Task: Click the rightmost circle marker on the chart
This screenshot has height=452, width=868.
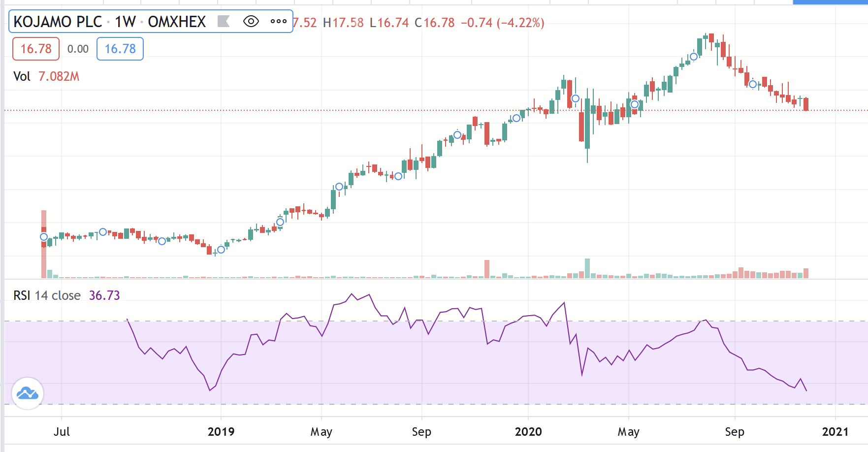Action: (x=753, y=84)
